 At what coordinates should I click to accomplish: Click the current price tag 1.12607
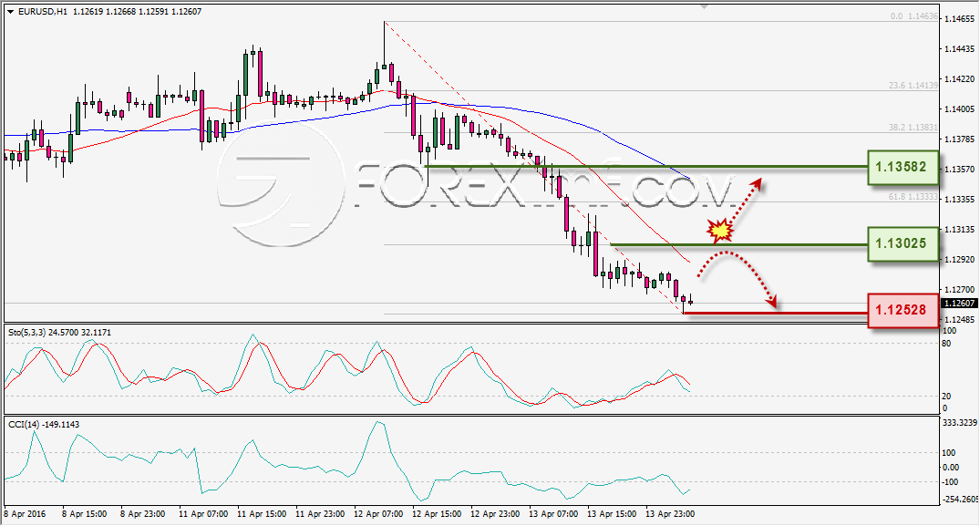click(959, 303)
